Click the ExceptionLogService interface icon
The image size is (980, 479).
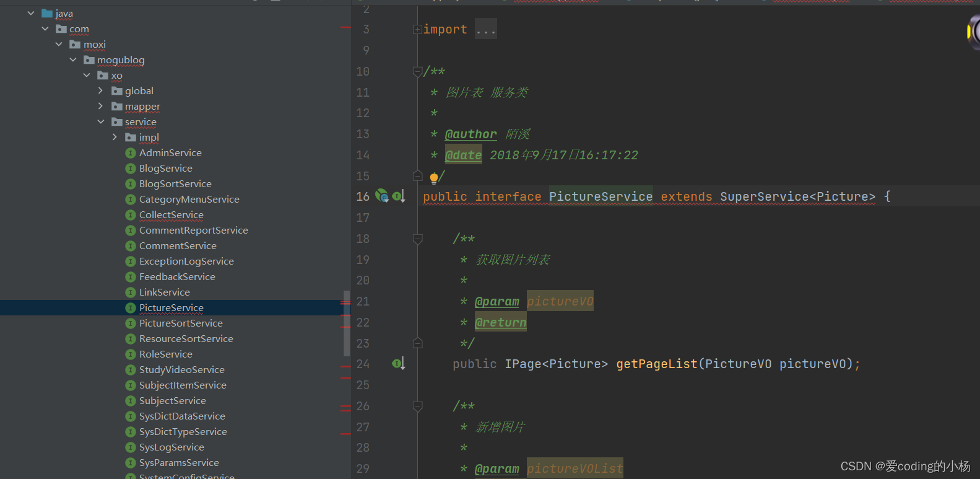tap(131, 261)
